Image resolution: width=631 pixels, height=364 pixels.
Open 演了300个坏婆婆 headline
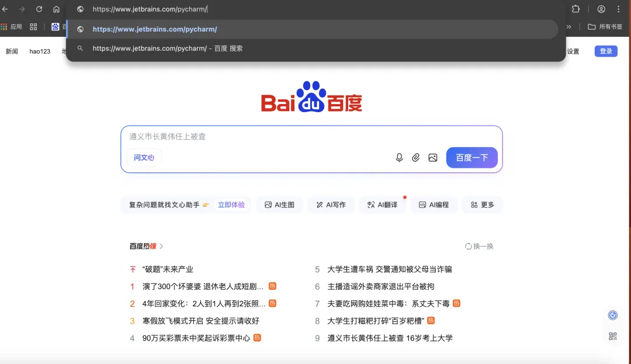point(203,286)
